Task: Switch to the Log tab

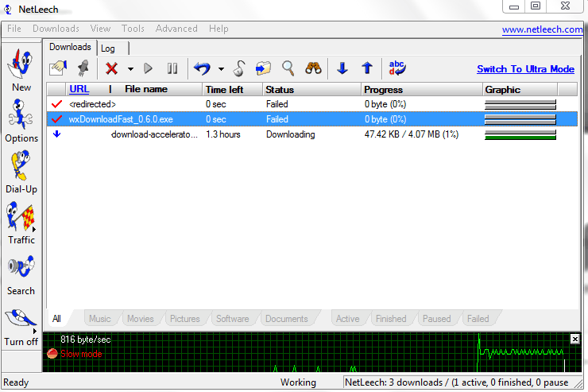Action: point(113,49)
